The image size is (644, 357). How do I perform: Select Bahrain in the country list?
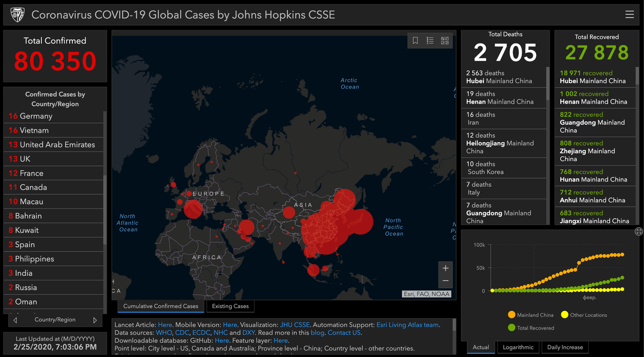coord(54,216)
